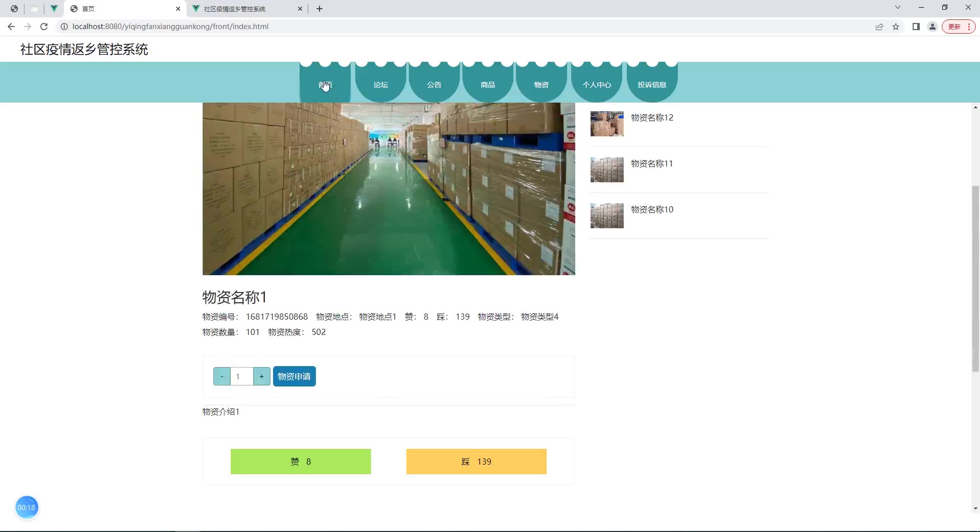This screenshot has height=532, width=980.
Task: Click the 物资申请 button
Action: [295, 376]
